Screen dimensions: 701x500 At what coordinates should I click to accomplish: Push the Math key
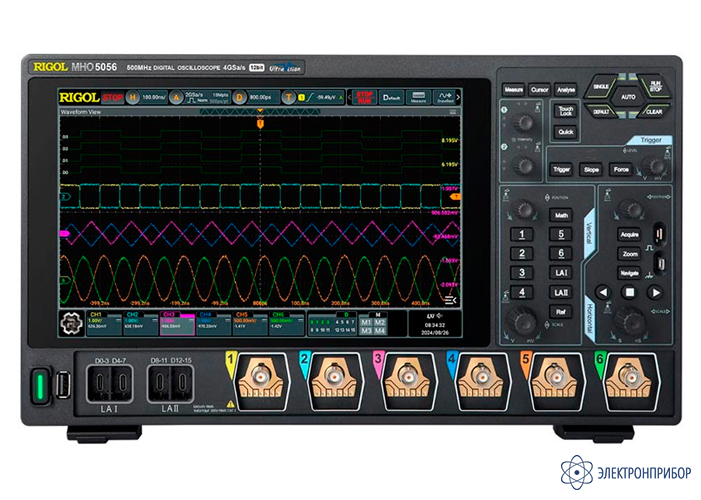pyautogui.click(x=561, y=215)
